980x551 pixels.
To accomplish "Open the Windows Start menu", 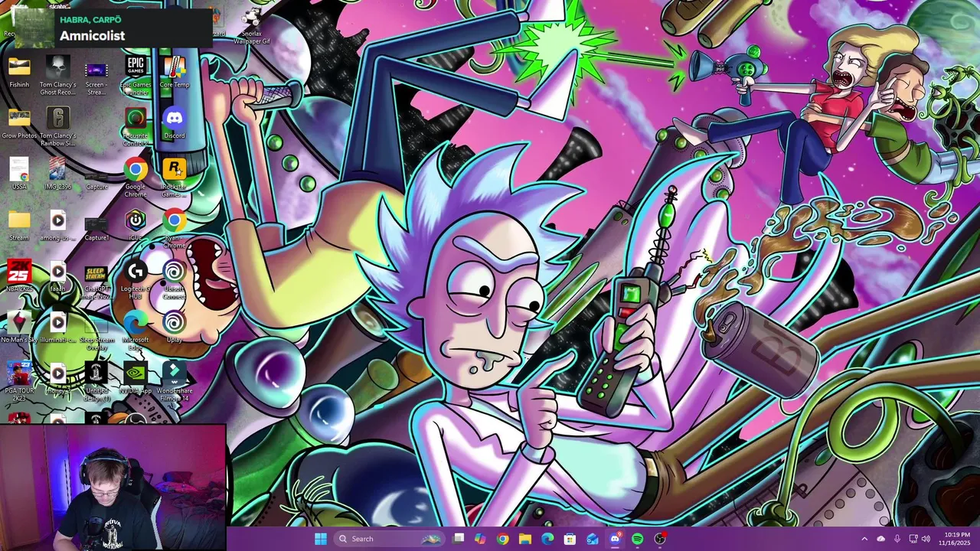I will click(x=321, y=539).
